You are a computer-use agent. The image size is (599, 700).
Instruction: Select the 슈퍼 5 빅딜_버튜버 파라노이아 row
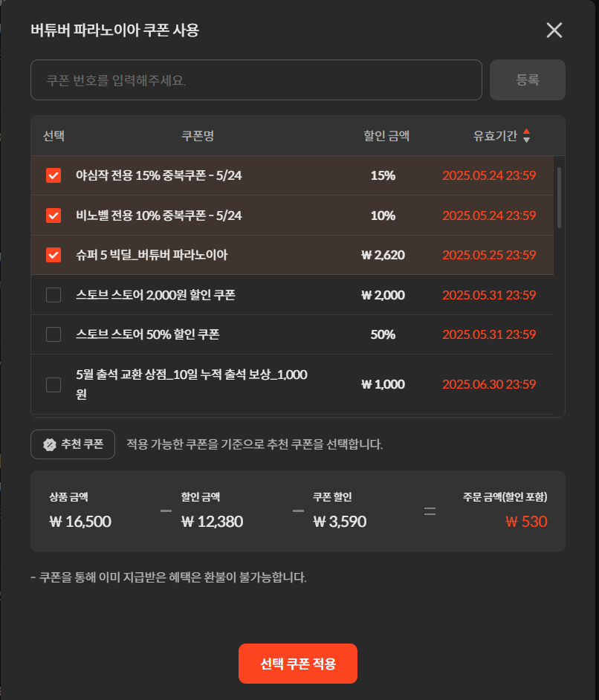coord(292,255)
